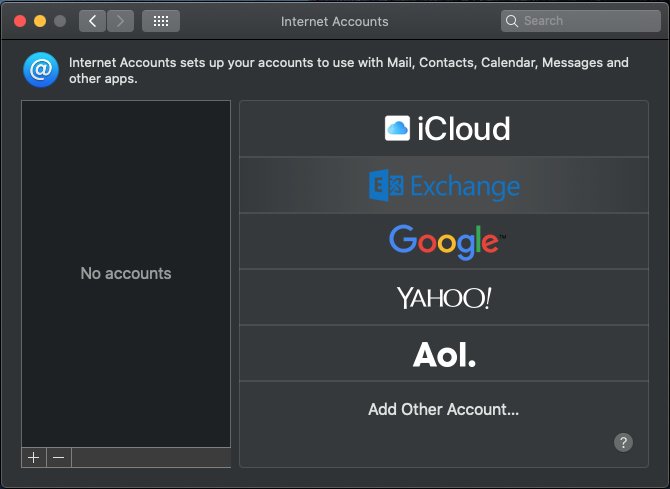670x489 pixels.
Task: Minimize the window with yellow button
Action: point(39,20)
